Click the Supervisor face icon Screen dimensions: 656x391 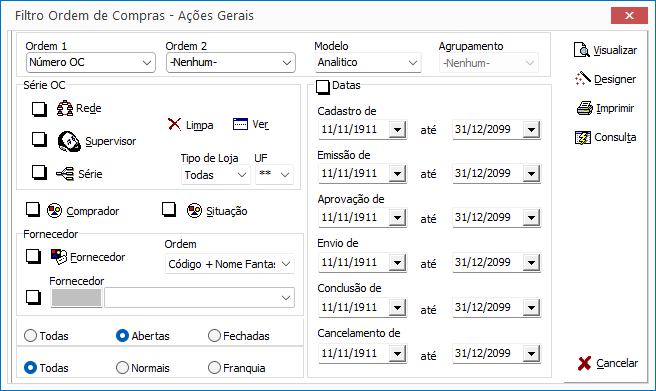[x=69, y=141]
